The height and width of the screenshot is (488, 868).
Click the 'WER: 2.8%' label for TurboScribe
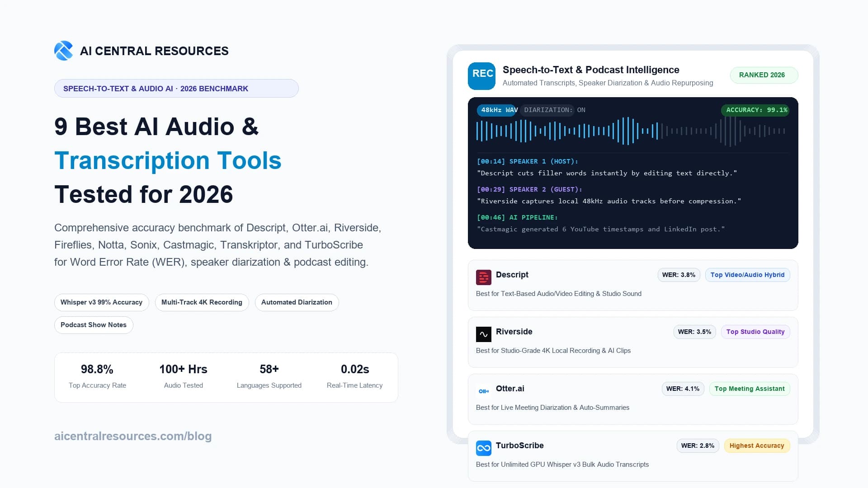(x=698, y=446)
